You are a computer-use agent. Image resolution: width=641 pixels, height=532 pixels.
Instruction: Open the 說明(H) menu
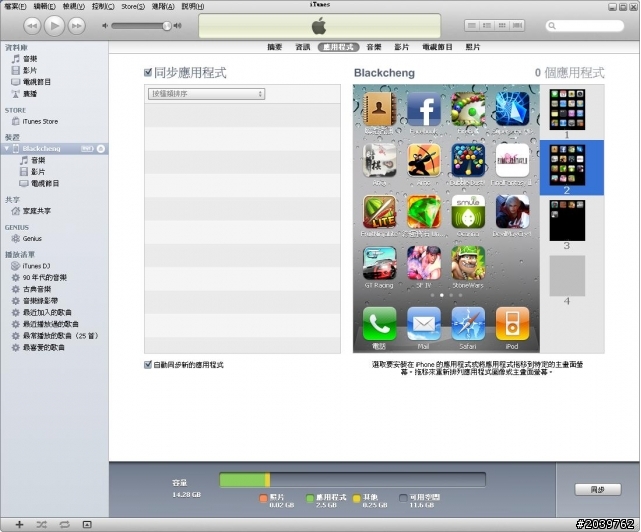click(x=193, y=7)
